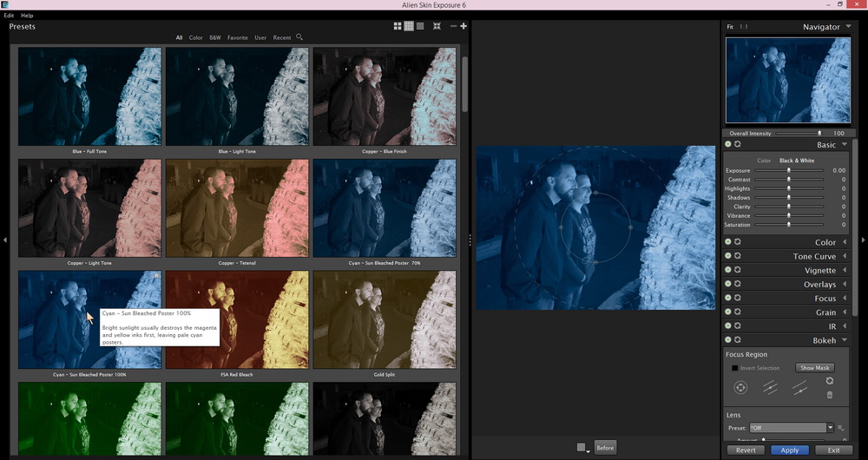Click the Apply button
Image resolution: width=868 pixels, height=460 pixels.
pyautogui.click(x=789, y=450)
